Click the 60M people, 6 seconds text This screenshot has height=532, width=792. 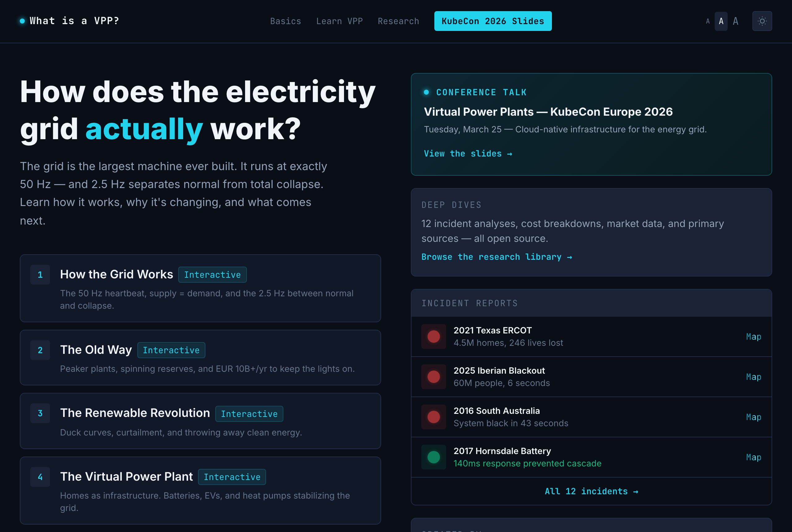pos(501,383)
